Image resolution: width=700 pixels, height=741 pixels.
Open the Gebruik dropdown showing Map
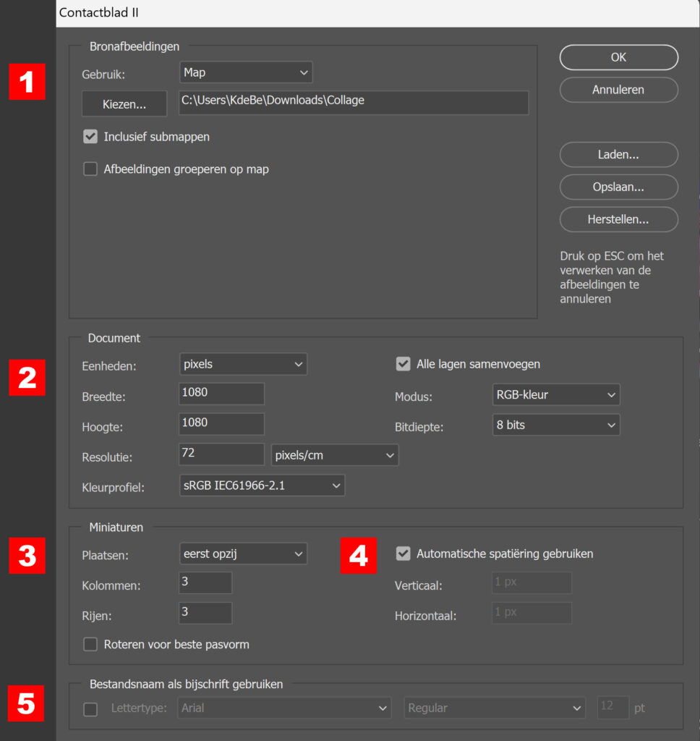point(245,72)
